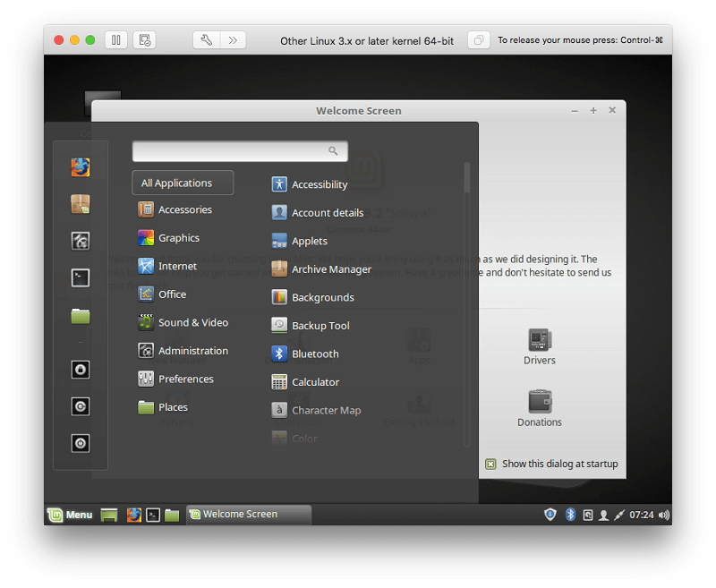The image size is (716, 588).
Task: Select the Sound & Video category
Action: (x=183, y=323)
